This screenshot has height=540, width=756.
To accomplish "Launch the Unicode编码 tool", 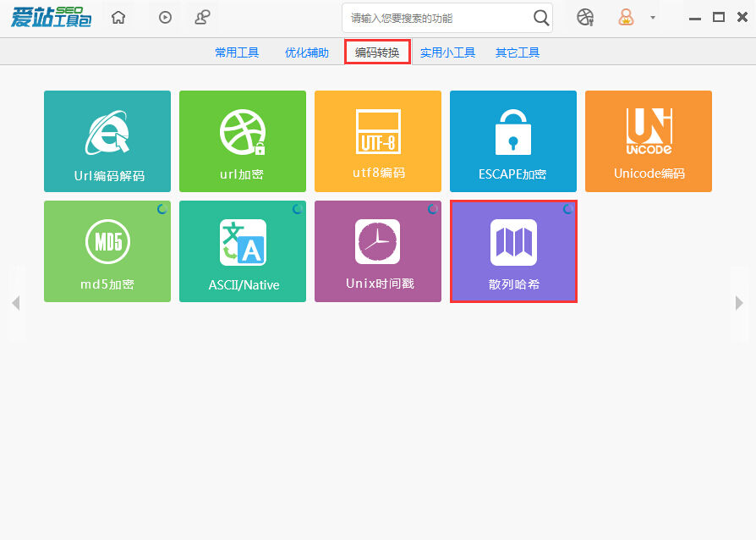I will click(649, 141).
